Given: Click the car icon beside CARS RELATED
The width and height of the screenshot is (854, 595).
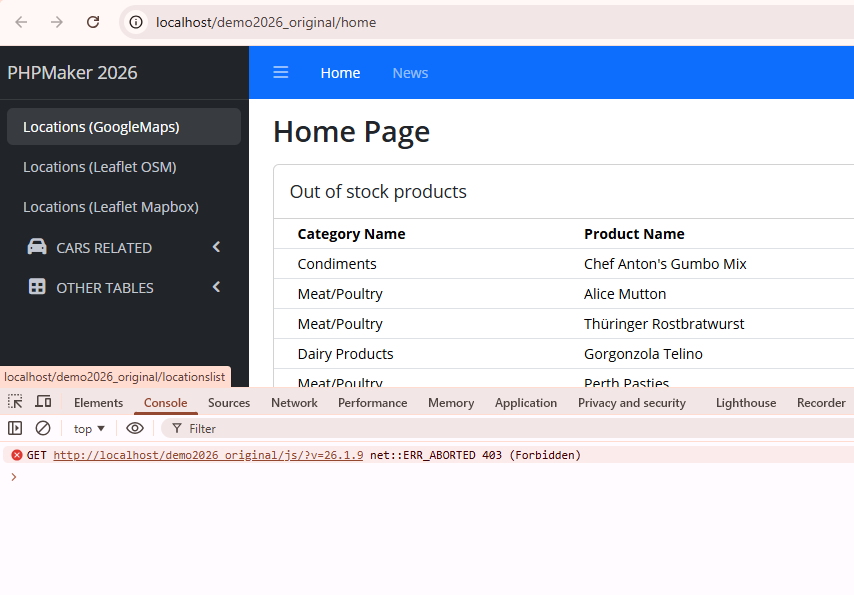Looking at the screenshot, I should (37, 247).
